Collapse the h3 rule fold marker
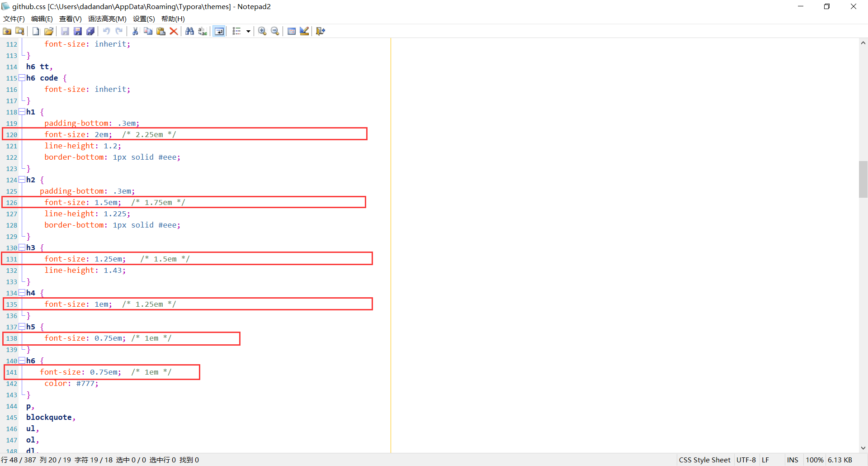868x466 pixels. [22, 247]
